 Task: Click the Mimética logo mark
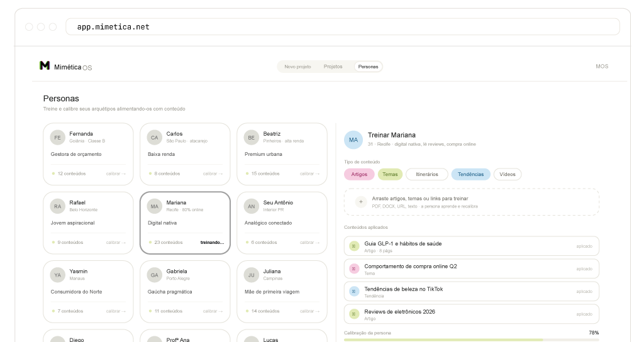click(45, 65)
